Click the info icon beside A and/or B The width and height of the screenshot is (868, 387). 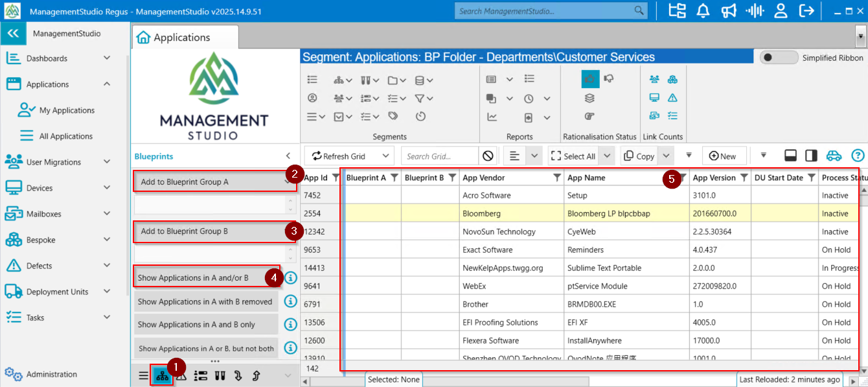click(290, 277)
